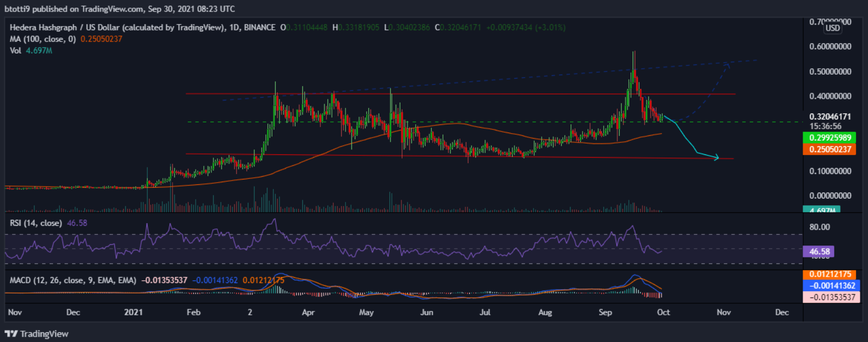The width and height of the screenshot is (868, 342).
Task: Click the 0.00000000 price axis label
Action: (830, 196)
